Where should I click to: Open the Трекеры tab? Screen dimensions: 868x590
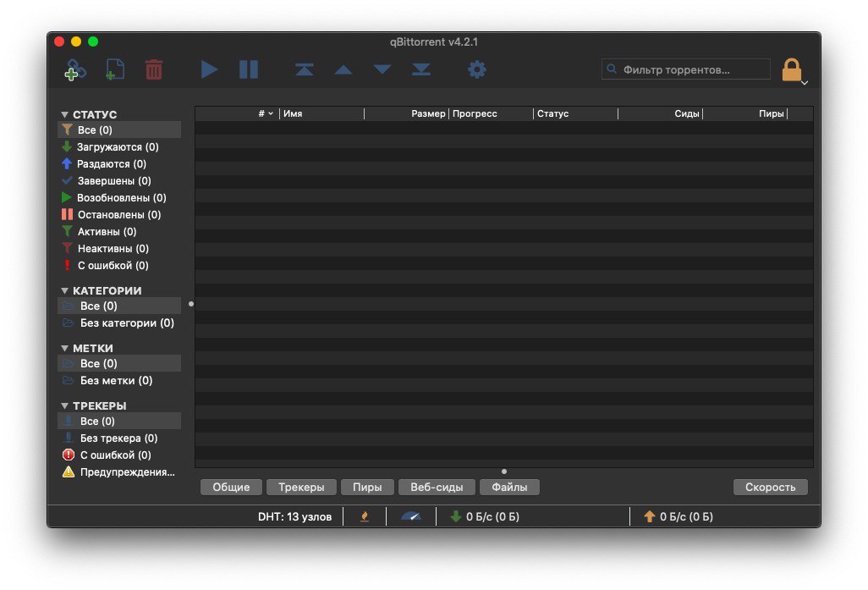tap(301, 487)
